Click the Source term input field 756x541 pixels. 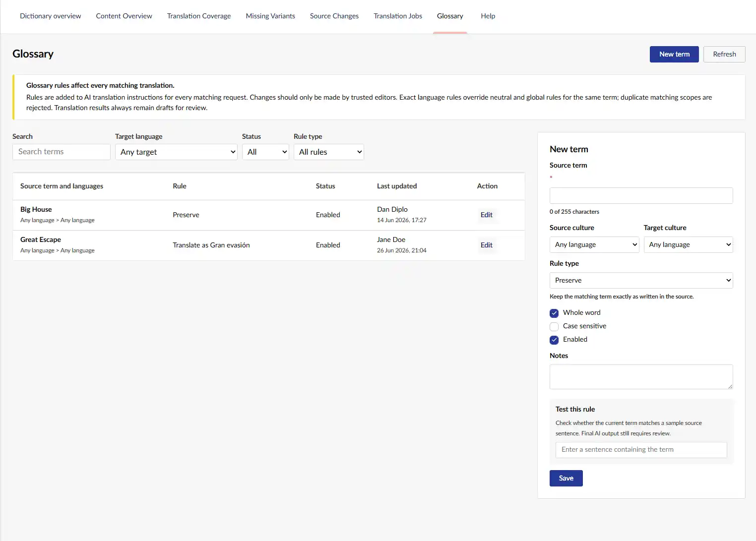click(641, 195)
